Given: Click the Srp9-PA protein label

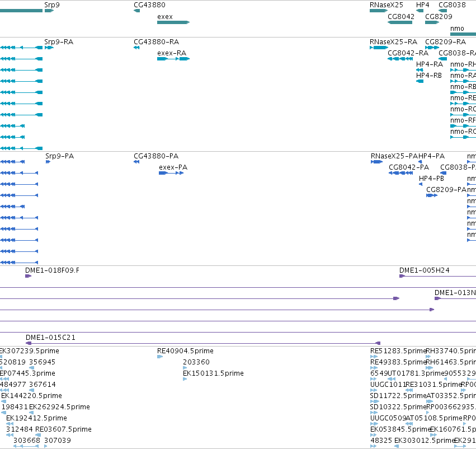Looking at the screenshot, I should point(59,156).
